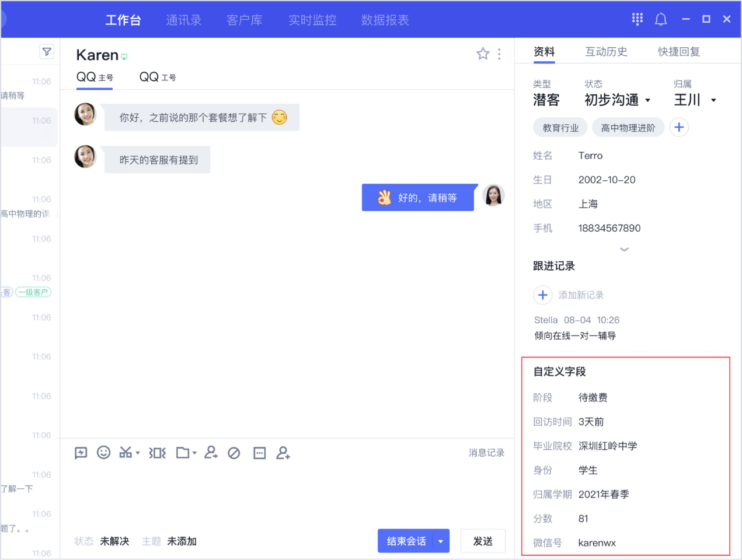The width and height of the screenshot is (742, 560).
Task: Click the message box ellipsis icon
Action: click(260, 453)
